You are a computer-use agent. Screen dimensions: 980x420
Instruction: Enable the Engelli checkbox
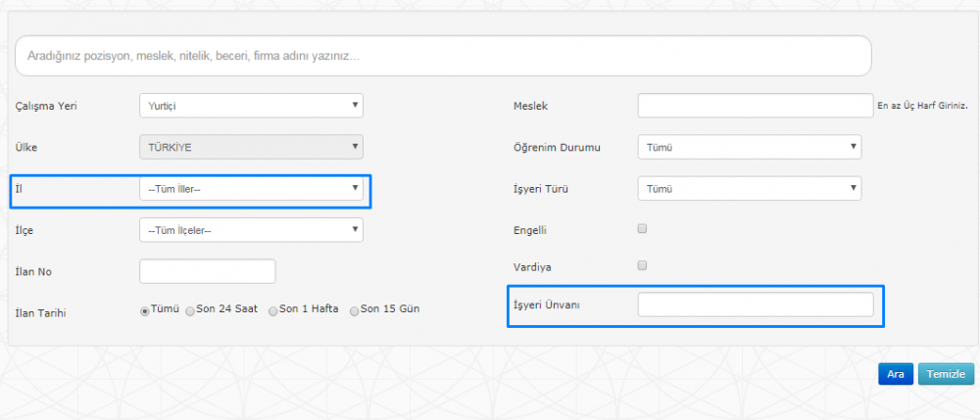pos(642,228)
